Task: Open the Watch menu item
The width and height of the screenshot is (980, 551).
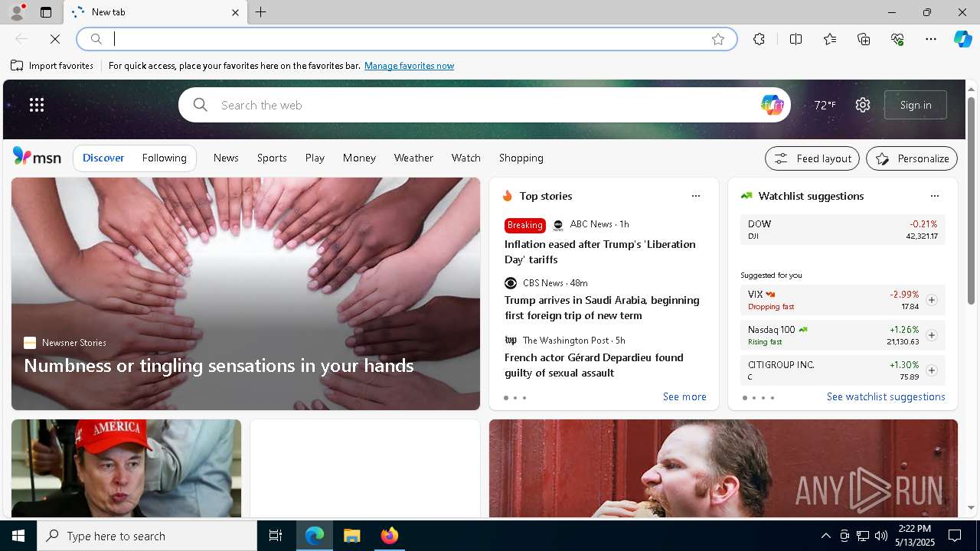Action: (x=465, y=158)
